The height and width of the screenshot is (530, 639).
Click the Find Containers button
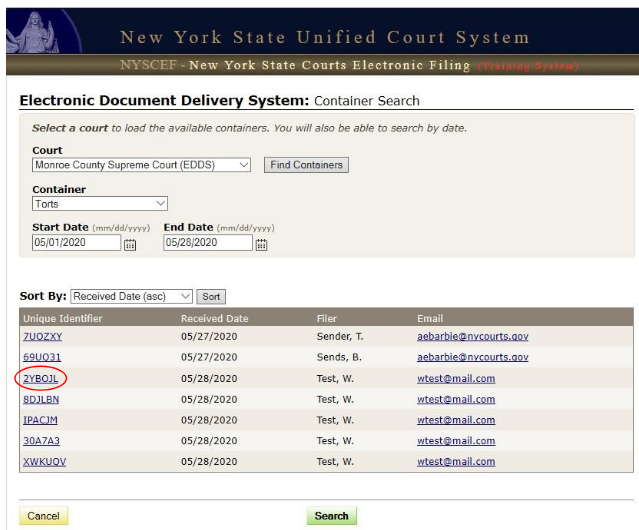[x=306, y=165]
